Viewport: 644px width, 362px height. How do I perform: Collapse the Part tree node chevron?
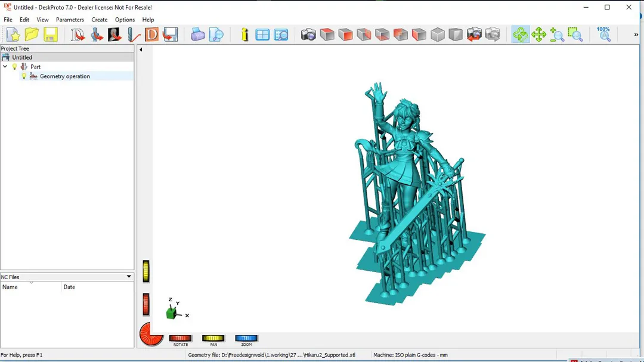pos(5,67)
